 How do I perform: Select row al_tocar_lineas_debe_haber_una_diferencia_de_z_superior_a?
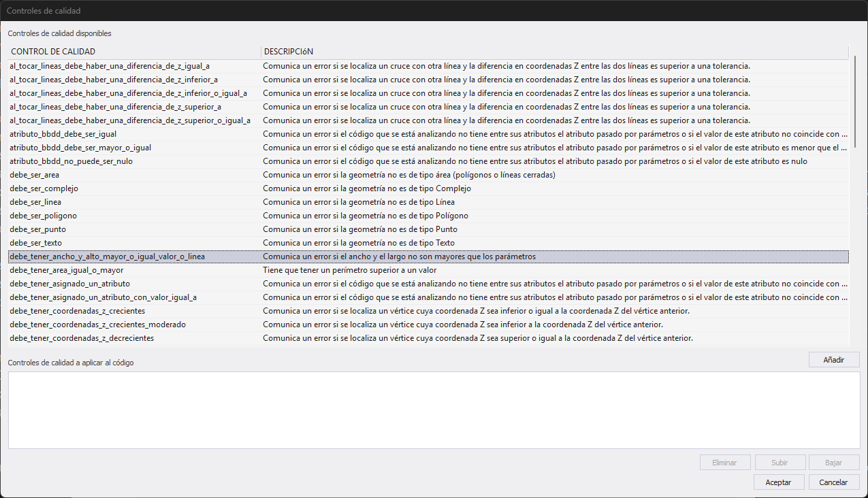click(428, 107)
